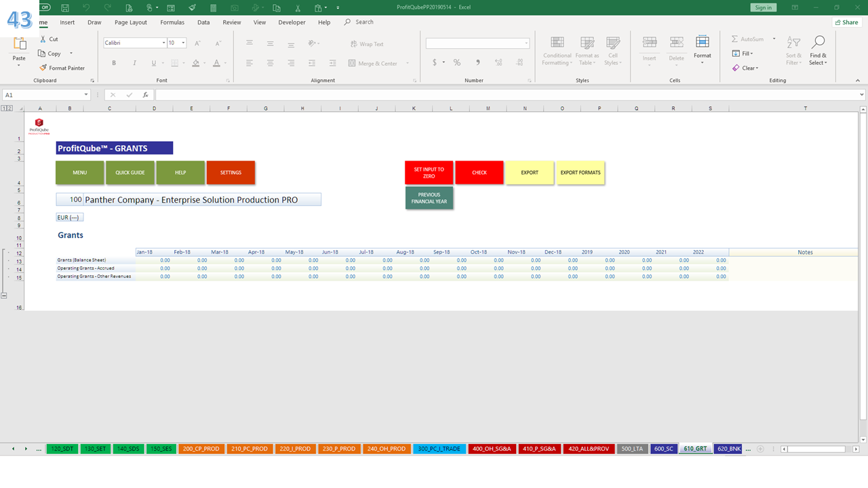868x488 pixels.
Task: Click the Format Painter brush icon
Action: (43, 68)
